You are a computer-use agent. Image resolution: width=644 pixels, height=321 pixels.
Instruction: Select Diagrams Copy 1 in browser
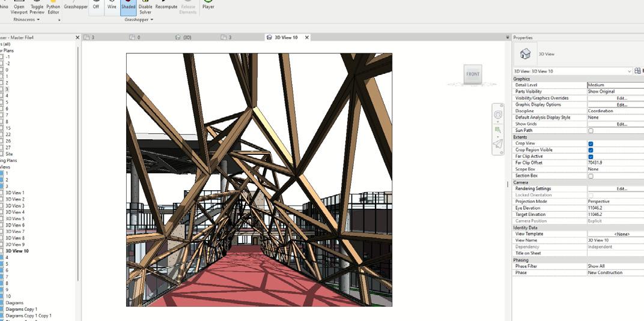22,309
